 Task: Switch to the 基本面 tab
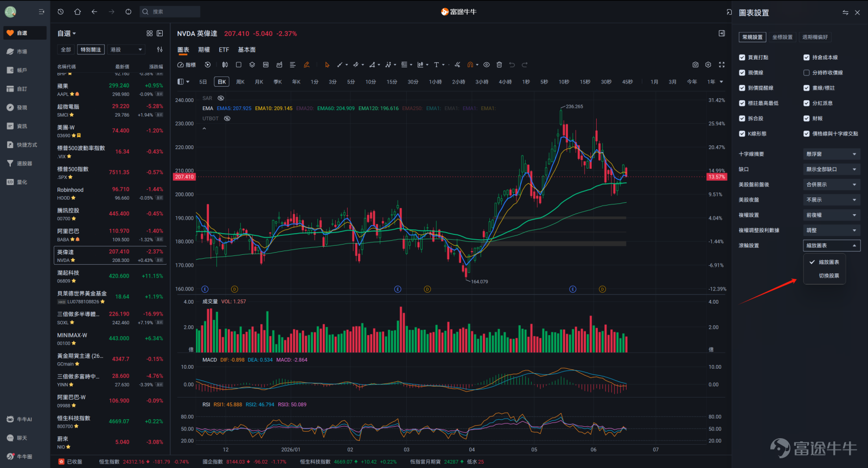pyautogui.click(x=247, y=49)
